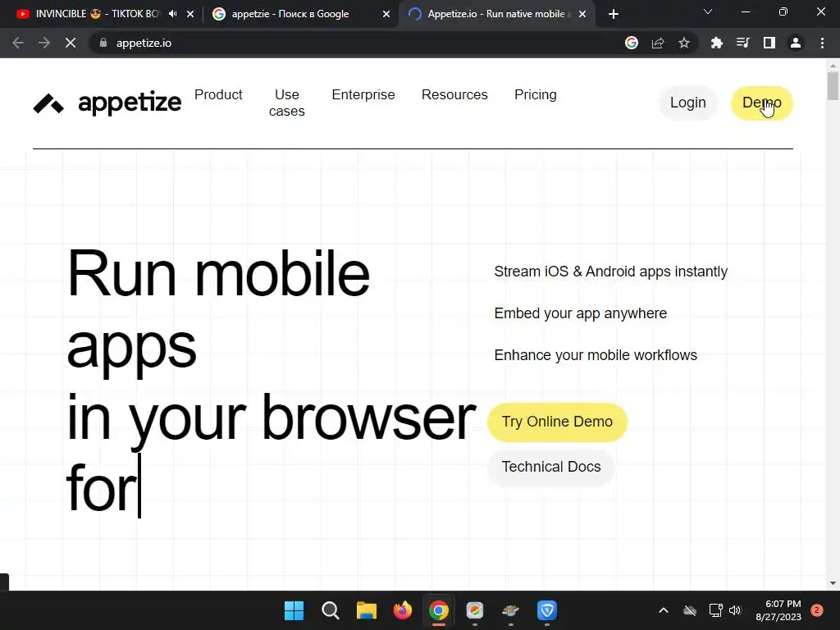
Task: Open the tab search dropdown arrow
Action: [x=708, y=11]
